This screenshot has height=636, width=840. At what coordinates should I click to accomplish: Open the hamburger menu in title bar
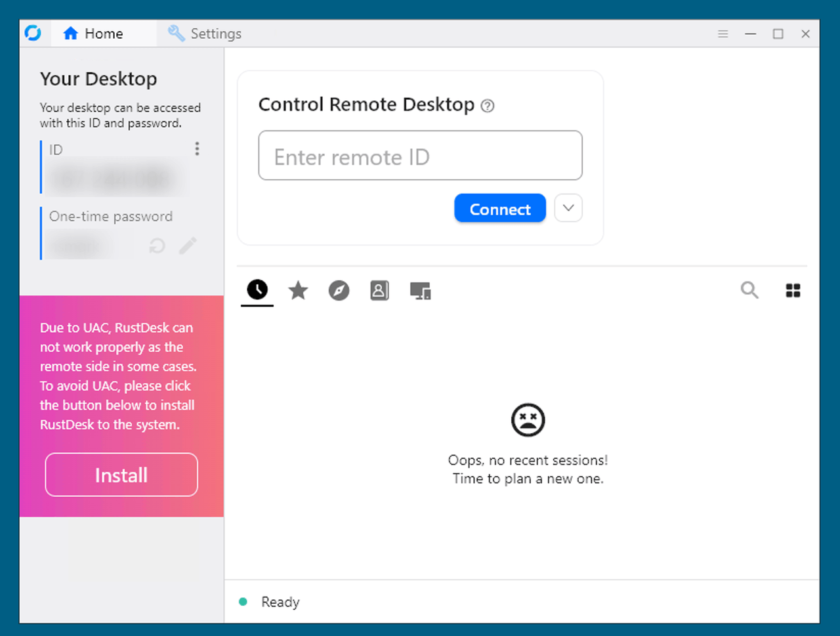click(723, 33)
